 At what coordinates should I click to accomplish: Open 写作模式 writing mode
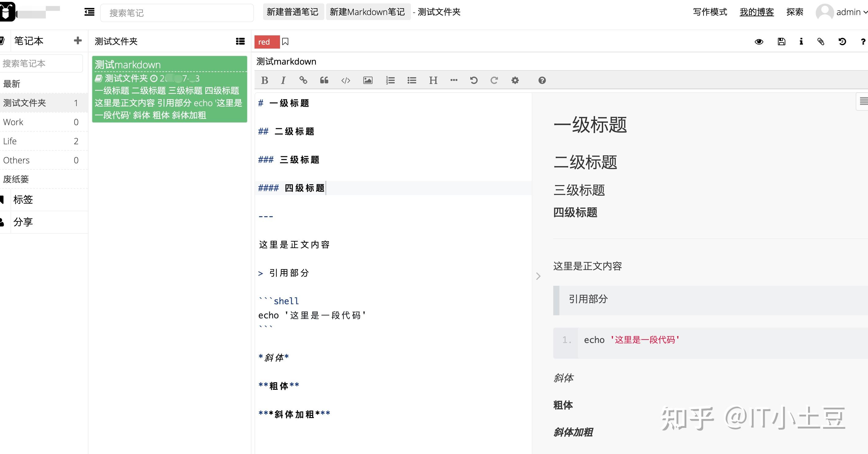click(x=710, y=12)
